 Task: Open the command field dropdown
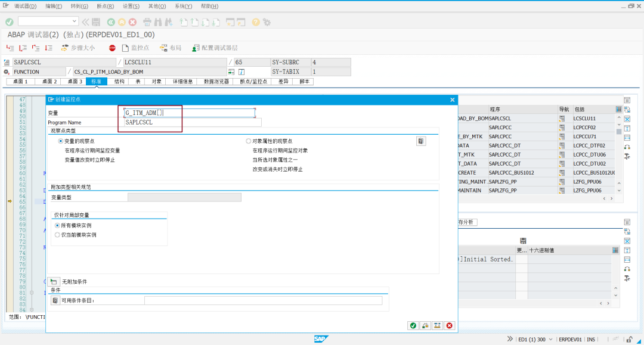(x=74, y=21)
